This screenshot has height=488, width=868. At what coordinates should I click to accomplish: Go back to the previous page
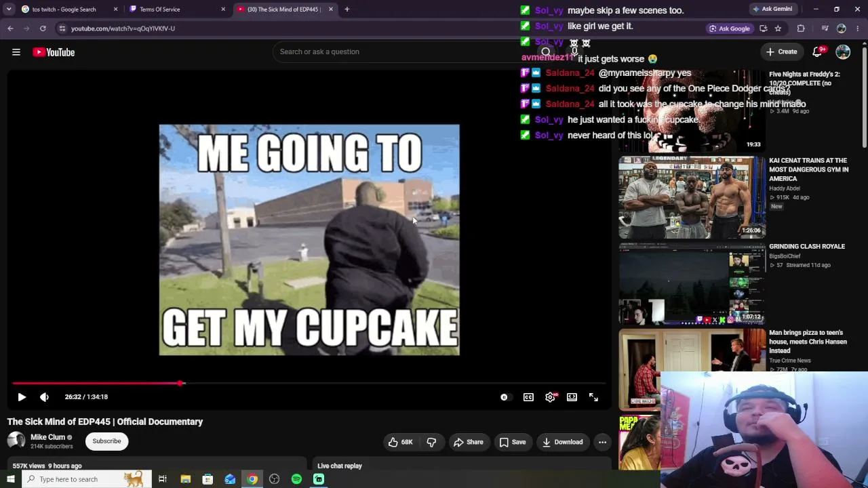pos(10,28)
